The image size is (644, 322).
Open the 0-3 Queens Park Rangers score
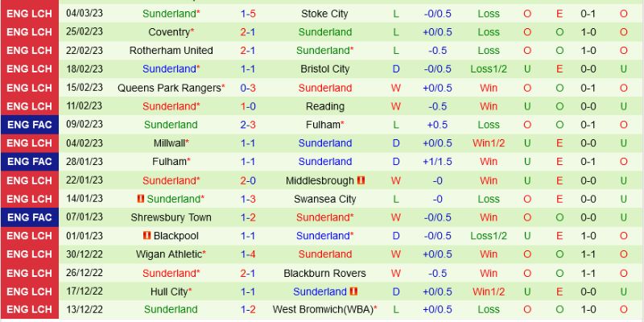coord(248,88)
